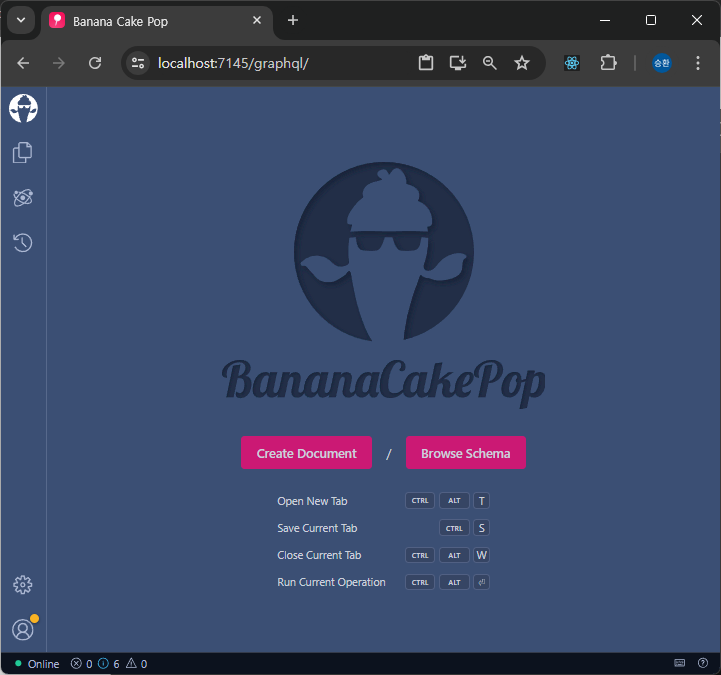Click the address bar showing localhost:7145/graphql/
721x675 pixels.
click(x=233, y=63)
